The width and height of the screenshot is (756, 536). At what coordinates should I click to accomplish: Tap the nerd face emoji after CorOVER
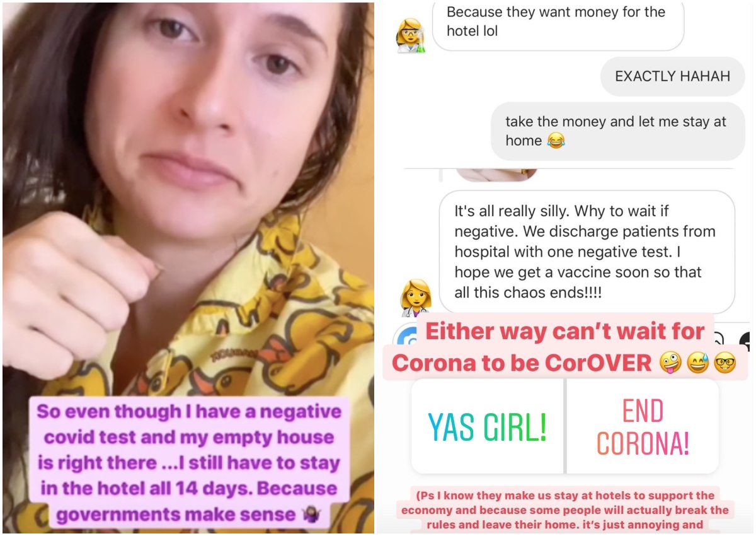[x=726, y=362]
